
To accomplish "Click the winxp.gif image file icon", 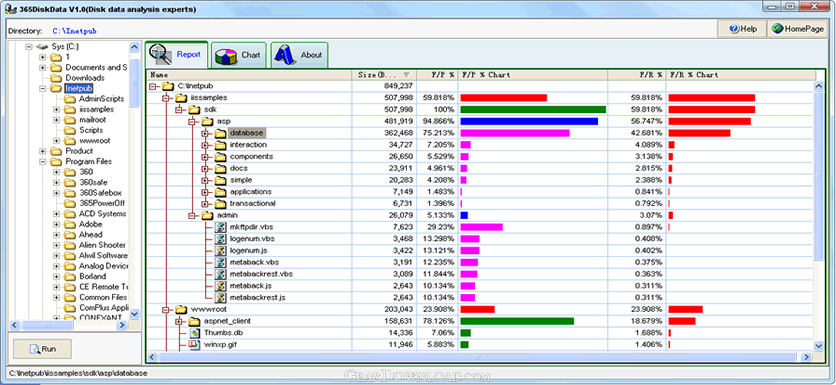I will click(195, 344).
